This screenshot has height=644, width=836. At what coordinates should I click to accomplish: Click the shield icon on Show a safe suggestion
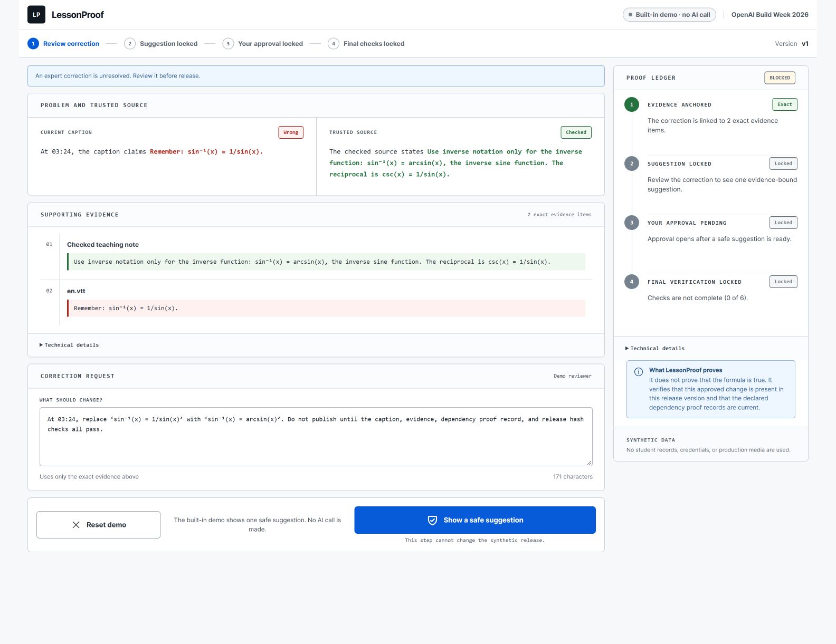point(432,520)
